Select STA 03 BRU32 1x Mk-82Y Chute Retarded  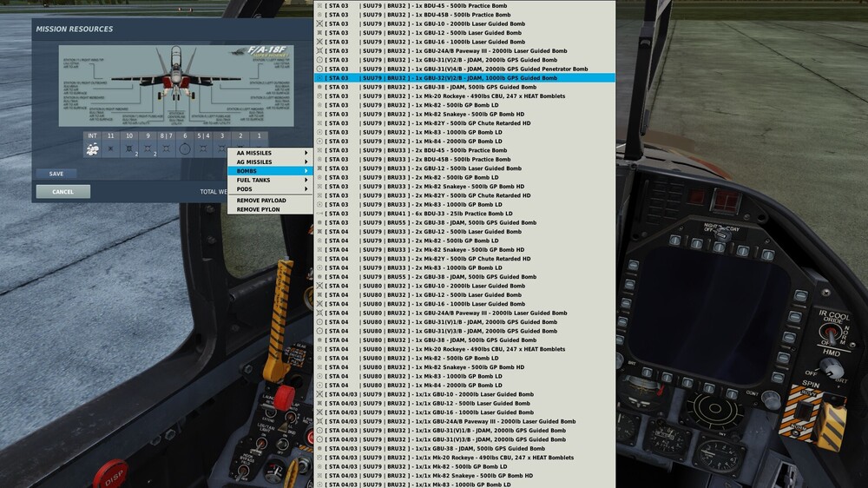pyautogui.click(x=464, y=123)
